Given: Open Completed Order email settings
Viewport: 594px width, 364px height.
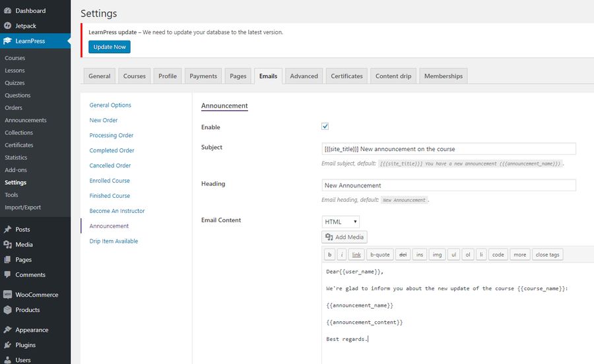Looking at the screenshot, I should 112,150.
